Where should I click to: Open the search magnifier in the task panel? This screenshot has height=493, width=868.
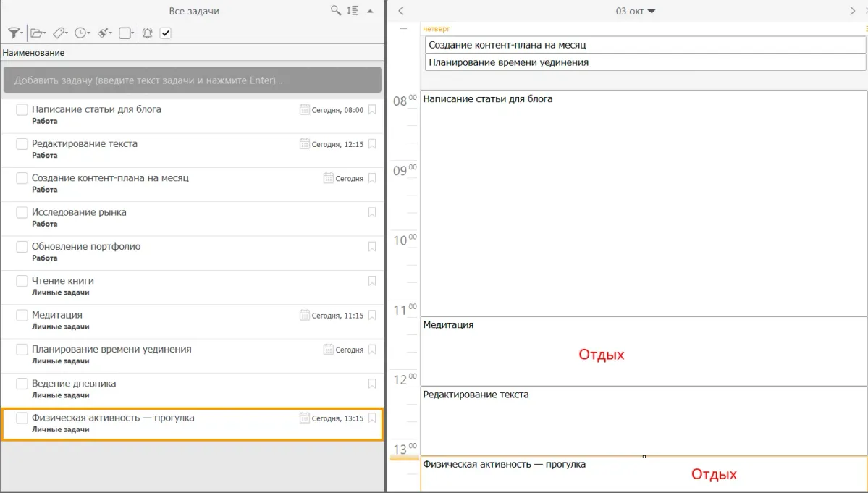335,11
